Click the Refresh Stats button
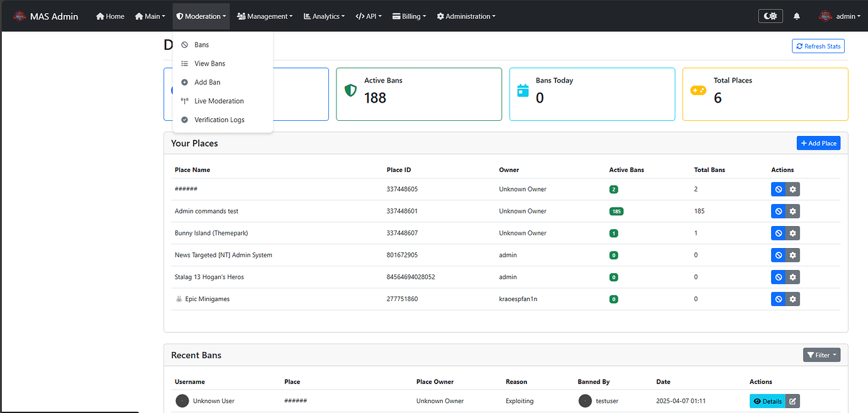This screenshot has width=868, height=413. pos(818,46)
